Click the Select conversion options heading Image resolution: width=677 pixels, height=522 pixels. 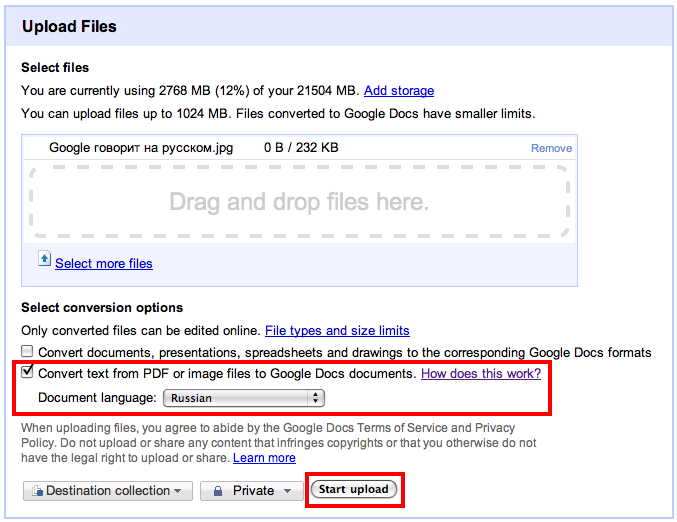pyautogui.click(x=102, y=307)
